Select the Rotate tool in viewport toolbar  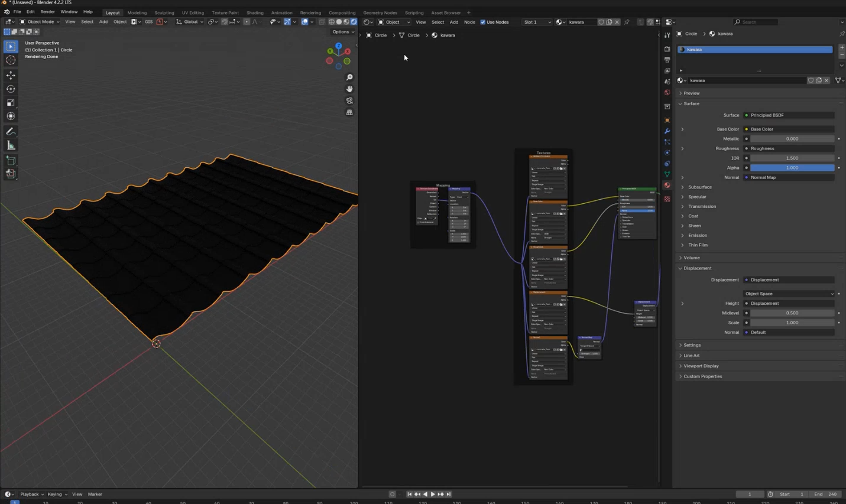(x=11, y=89)
